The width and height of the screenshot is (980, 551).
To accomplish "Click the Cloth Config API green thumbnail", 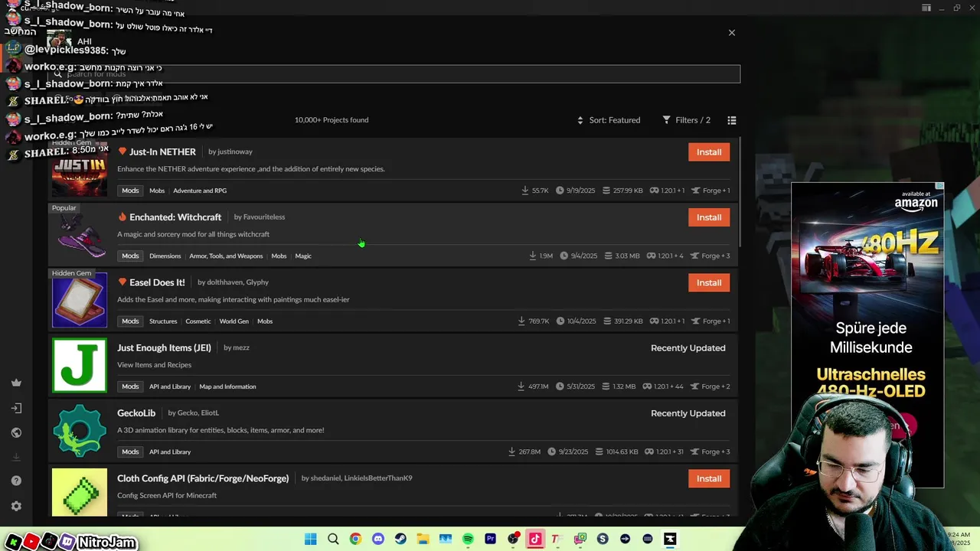I will point(80,492).
